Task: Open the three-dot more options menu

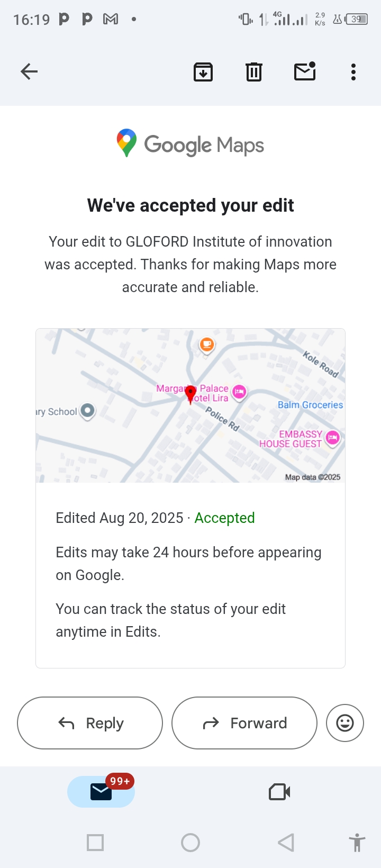Action: pyautogui.click(x=353, y=72)
